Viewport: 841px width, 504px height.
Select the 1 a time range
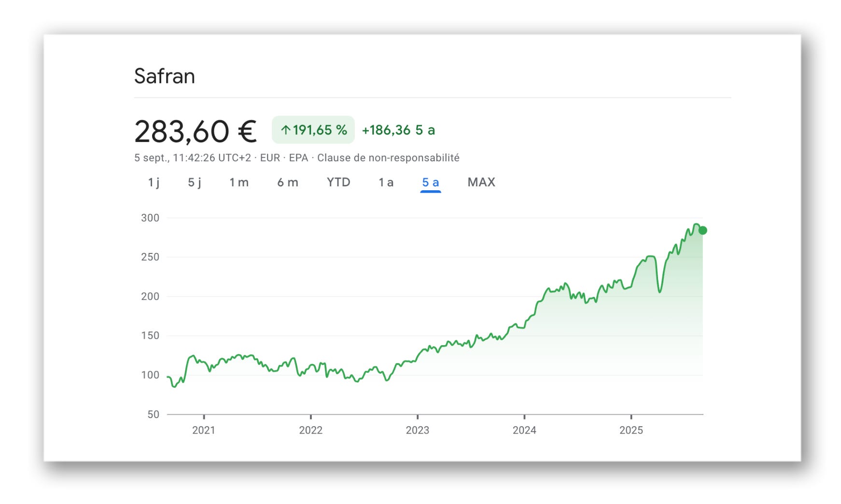pyautogui.click(x=386, y=182)
